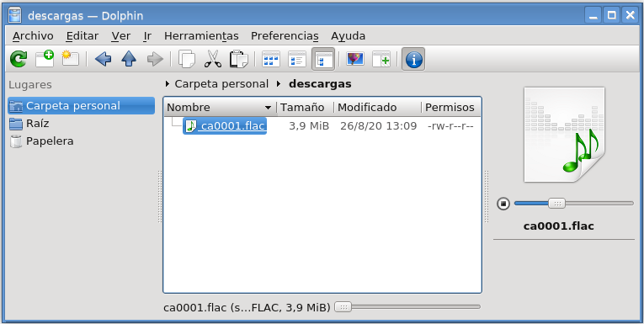The image size is (644, 324).
Task: Open the Ayuda menu
Action: pyautogui.click(x=349, y=36)
